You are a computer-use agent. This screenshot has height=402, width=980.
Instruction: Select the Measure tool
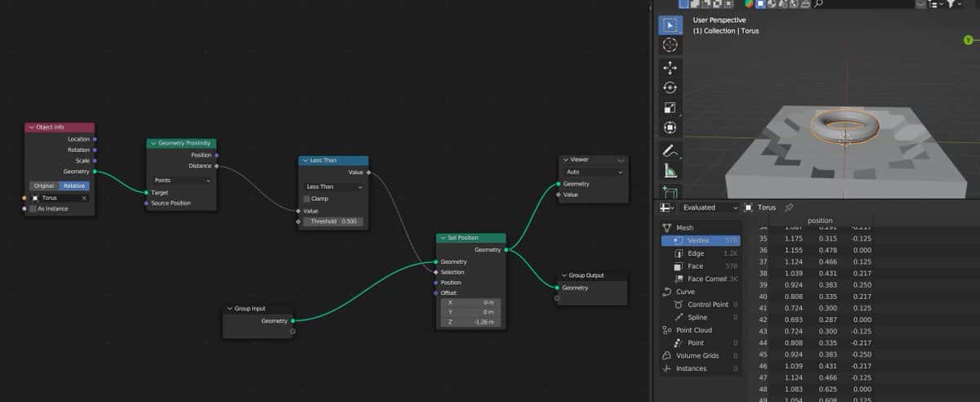(x=670, y=171)
